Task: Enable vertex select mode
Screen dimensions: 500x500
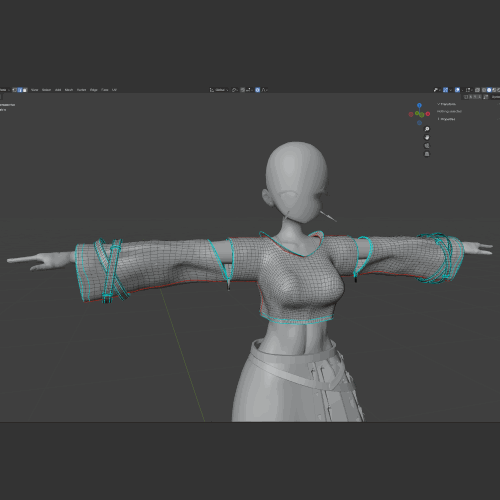Action: pyautogui.click(x=14, y=90)
